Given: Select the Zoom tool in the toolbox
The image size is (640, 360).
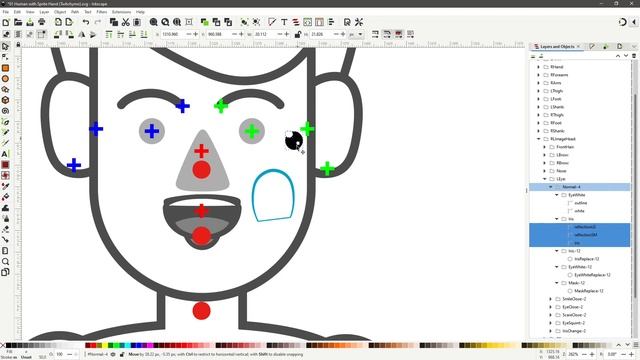Looking at the screenshot, I should [5, 261].
